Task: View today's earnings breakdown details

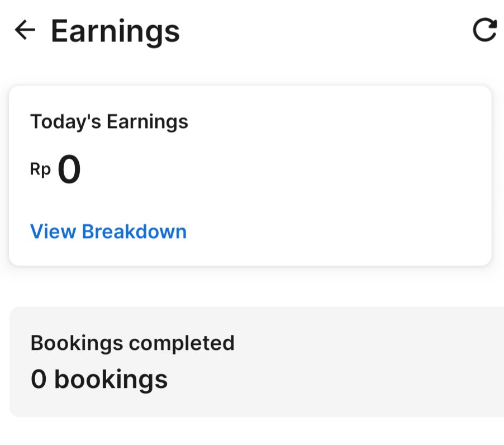Action: pos(108,231)
